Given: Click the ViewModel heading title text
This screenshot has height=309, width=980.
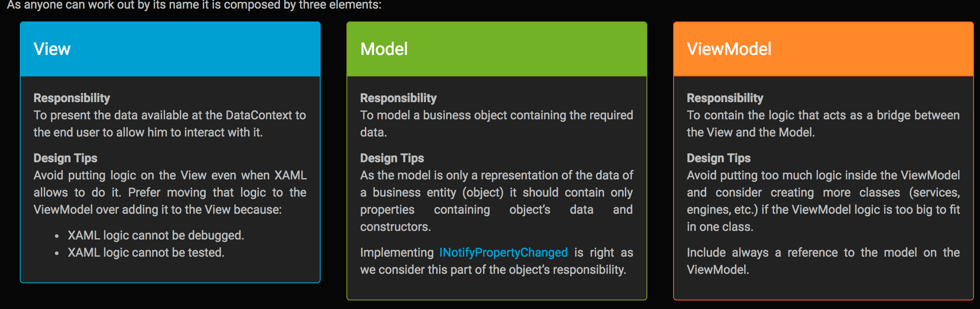Looking at the screenshot, I should (x=729, y=49).
